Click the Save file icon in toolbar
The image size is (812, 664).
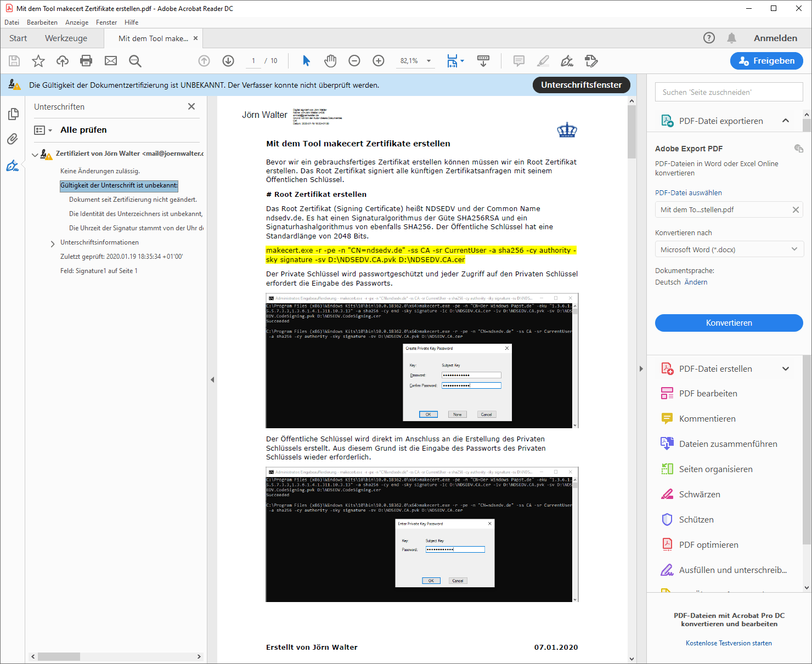point(14,61)
